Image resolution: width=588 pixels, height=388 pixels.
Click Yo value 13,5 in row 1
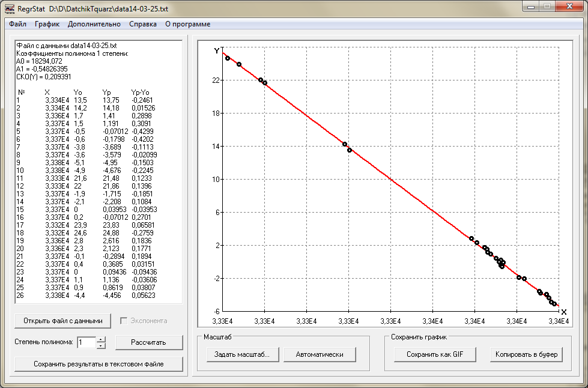coord(80,100)
